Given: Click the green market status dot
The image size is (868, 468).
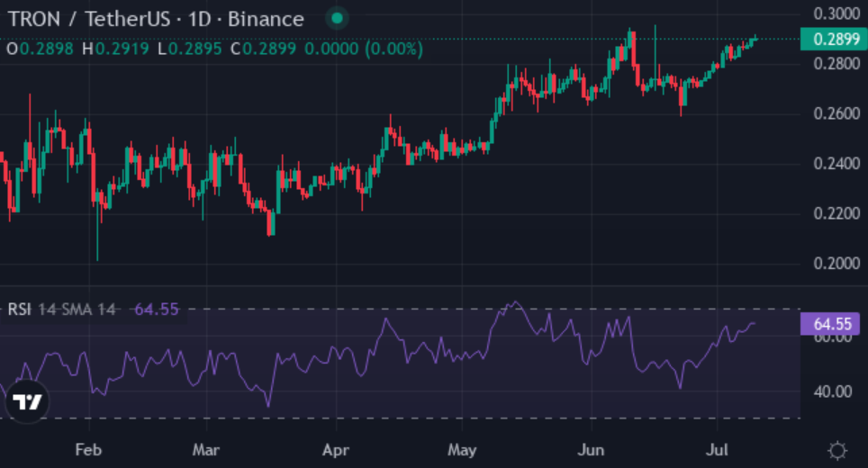Looking at the screenshot, I should pos(337,19).
